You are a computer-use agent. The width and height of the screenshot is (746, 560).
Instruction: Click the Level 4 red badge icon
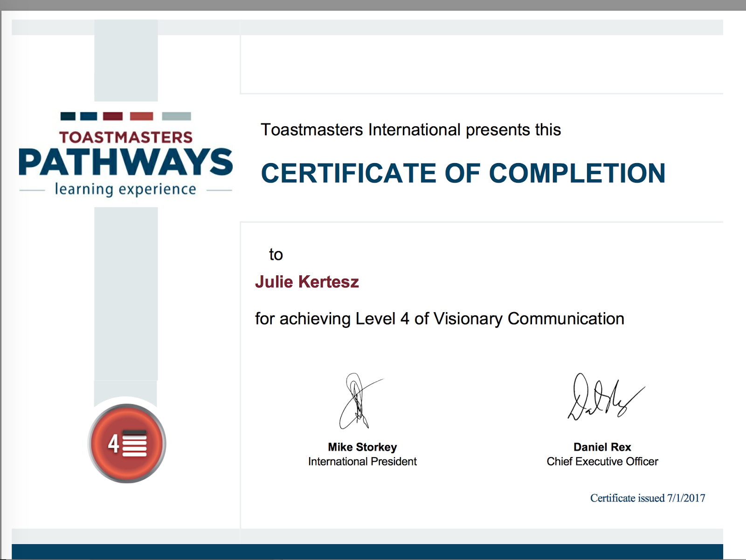(127, 443)
